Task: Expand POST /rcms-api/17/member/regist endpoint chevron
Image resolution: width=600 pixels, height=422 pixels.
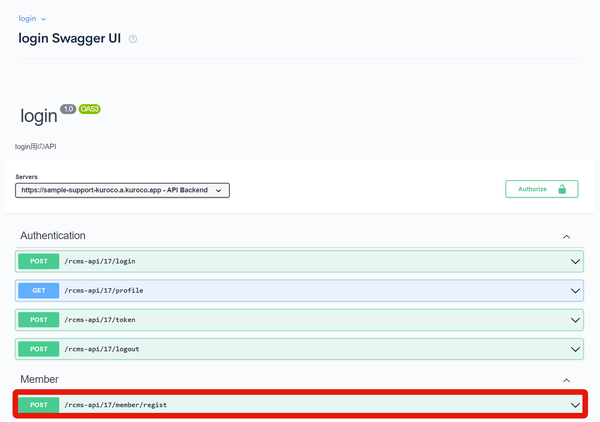Action: 575,405
